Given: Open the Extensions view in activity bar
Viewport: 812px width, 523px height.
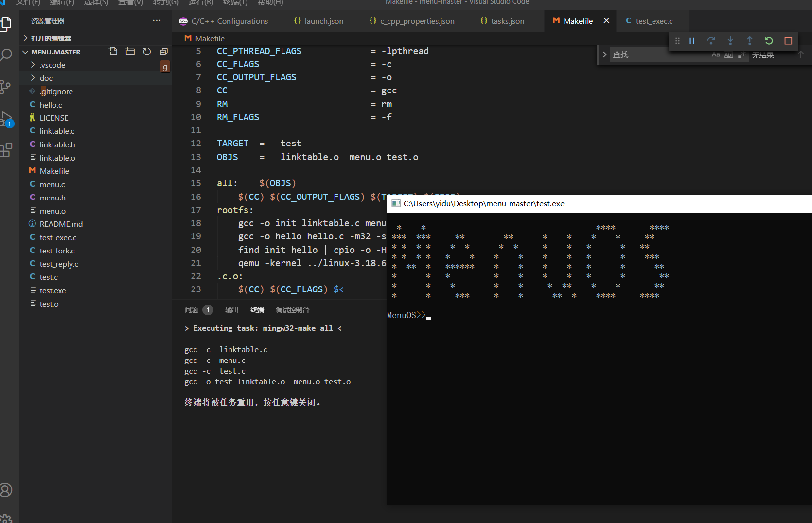Looking at the screenshot, I should point(6,150).
